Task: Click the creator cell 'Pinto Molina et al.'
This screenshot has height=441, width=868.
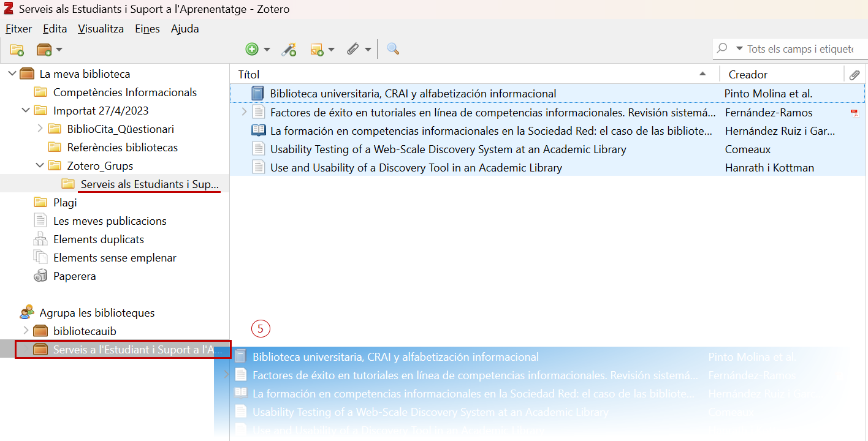Action: pos(769,94)
